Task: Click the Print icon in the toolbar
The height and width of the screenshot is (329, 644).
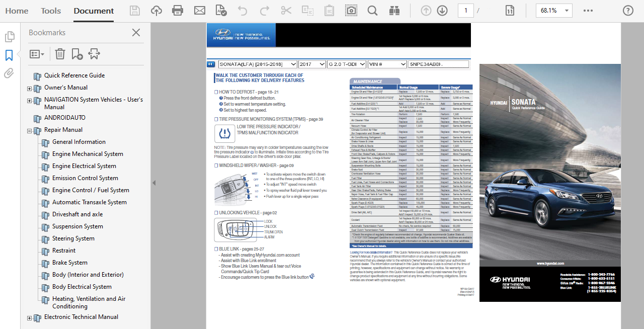Action: (178, 11)
